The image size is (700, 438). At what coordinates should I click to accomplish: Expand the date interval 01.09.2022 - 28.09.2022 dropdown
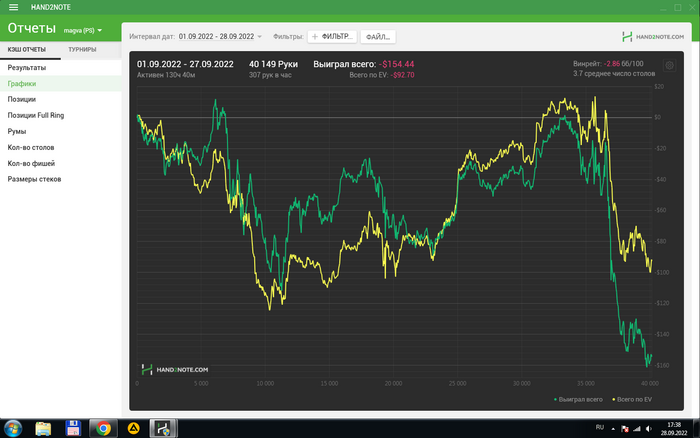220,37
